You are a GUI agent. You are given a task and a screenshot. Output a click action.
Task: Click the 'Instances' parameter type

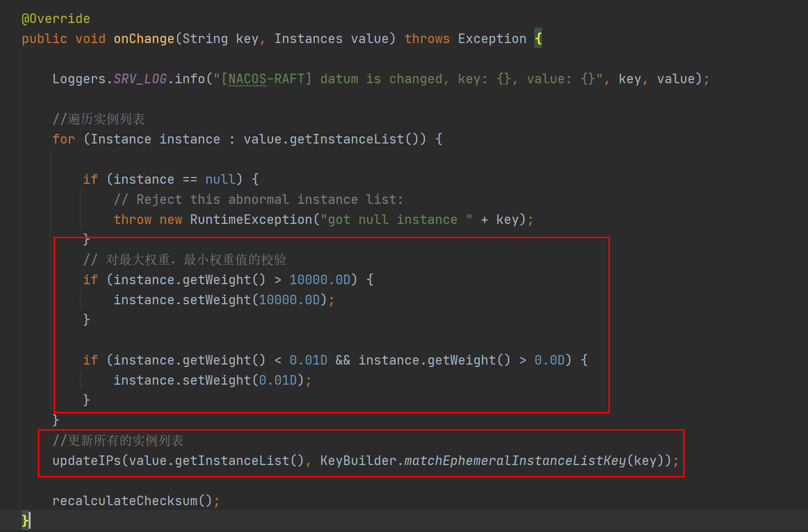[309, 39]
